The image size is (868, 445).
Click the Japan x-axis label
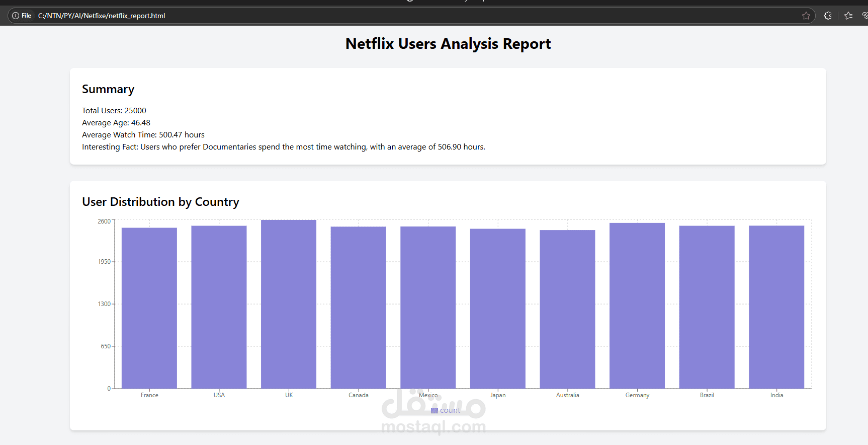[498, 395]
